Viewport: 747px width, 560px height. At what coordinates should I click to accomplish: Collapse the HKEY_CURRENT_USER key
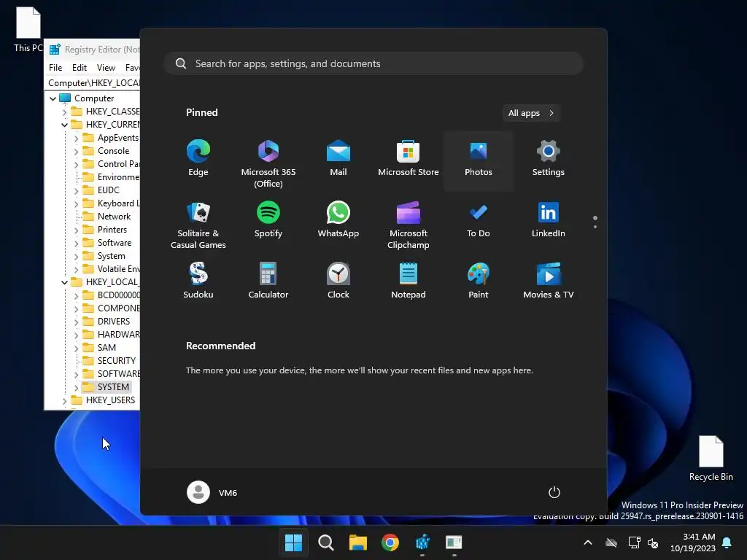point(64,125)
